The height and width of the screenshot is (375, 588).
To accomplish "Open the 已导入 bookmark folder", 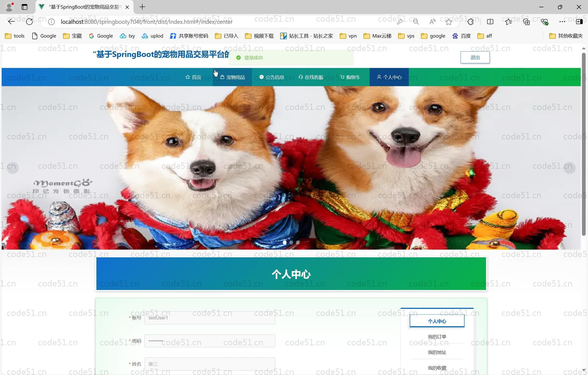I will click(x=226, y=36).
